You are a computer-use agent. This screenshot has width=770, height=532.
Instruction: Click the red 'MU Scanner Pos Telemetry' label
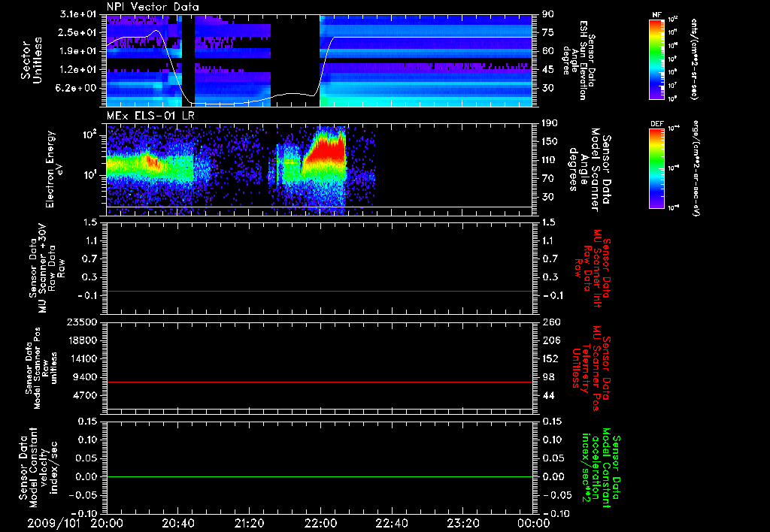click(x=591, y=368)
